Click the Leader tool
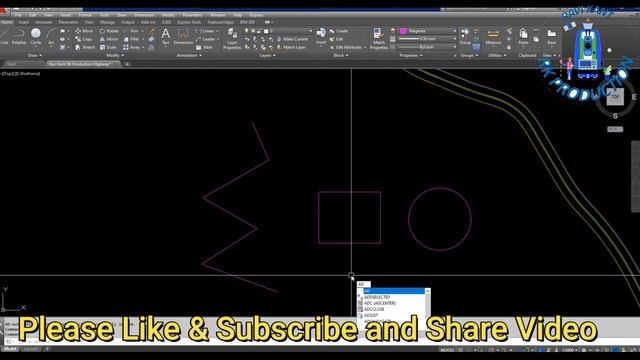Screen dimensions: 640x360 [x=206, y=39]
